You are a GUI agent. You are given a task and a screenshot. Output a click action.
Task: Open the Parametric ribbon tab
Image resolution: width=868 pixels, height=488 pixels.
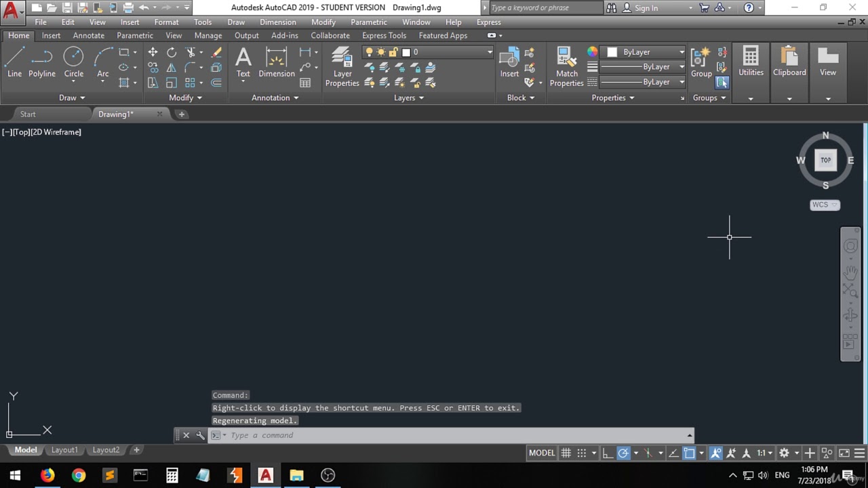[135, 35]
